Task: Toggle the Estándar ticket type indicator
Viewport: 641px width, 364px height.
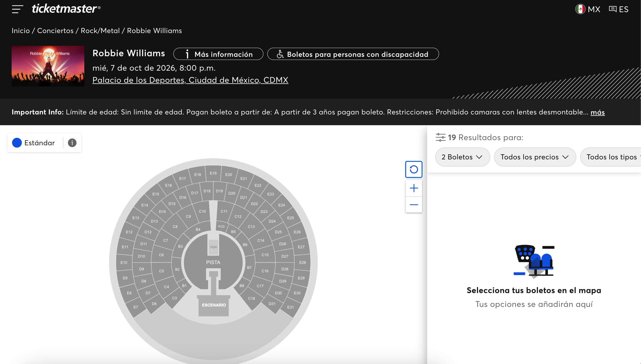Action: pos(17,143)
